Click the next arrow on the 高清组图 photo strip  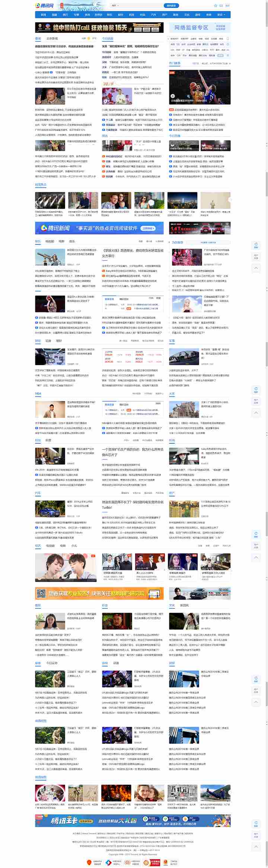pyautogui.click(x=230, y=793)
